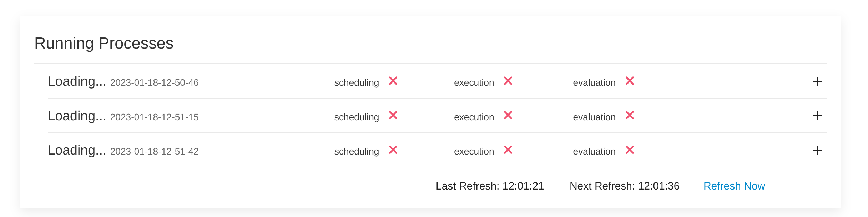This screenshot has height=217, width=868.
Task: Select the second Loading... process title
Action: 77,116
